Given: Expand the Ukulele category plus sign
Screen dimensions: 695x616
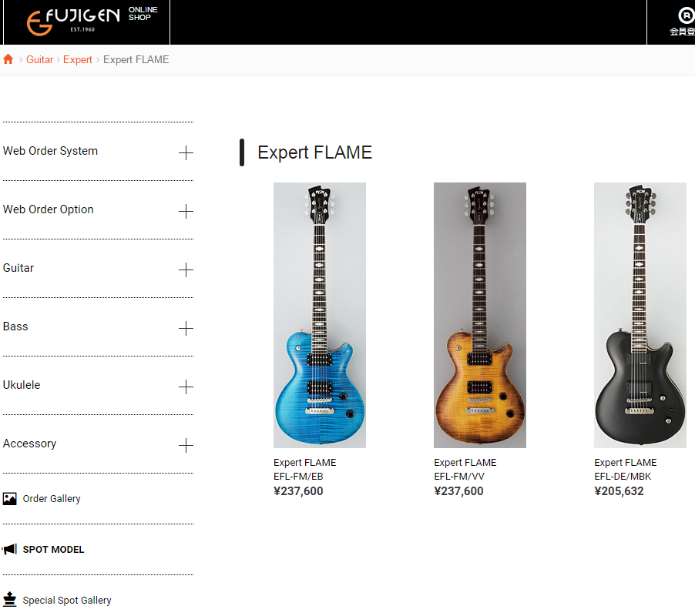Looking at the screenshot, I should pyautogui.click(x=186, y=387).
